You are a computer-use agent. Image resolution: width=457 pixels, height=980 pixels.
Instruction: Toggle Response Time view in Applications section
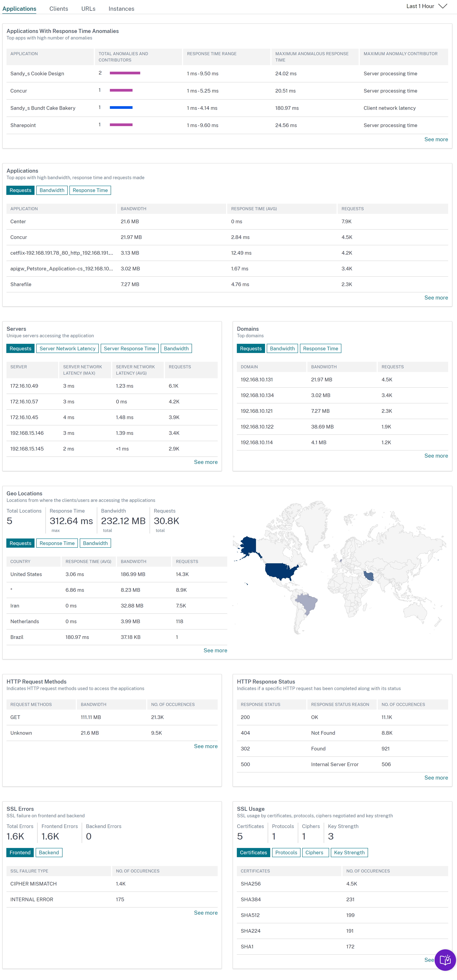(90, 190)
